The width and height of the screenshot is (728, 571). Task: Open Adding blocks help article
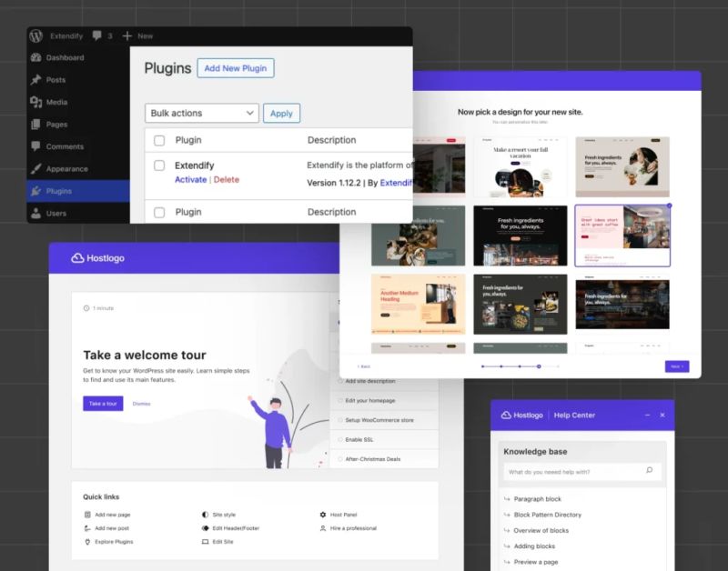click(534, 546)
